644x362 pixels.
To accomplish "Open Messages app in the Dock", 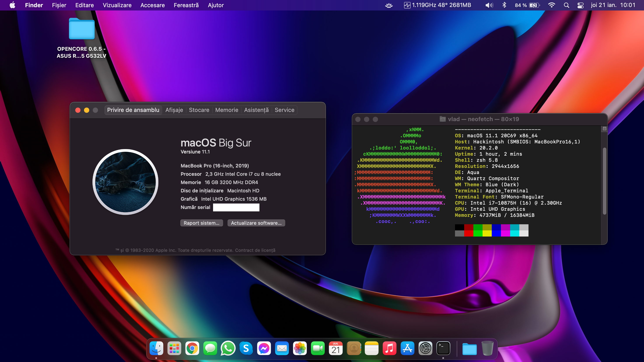I will (210, 348).
